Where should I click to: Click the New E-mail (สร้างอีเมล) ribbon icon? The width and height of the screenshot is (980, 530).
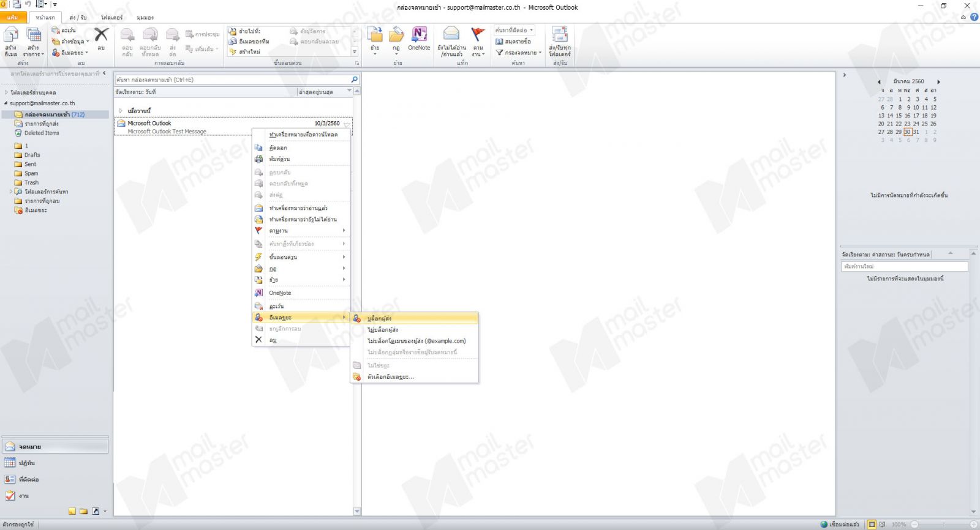pos(11,42)
